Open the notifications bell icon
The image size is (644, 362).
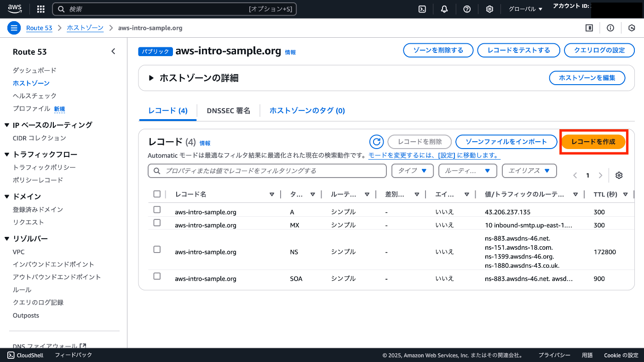(444, 9)
